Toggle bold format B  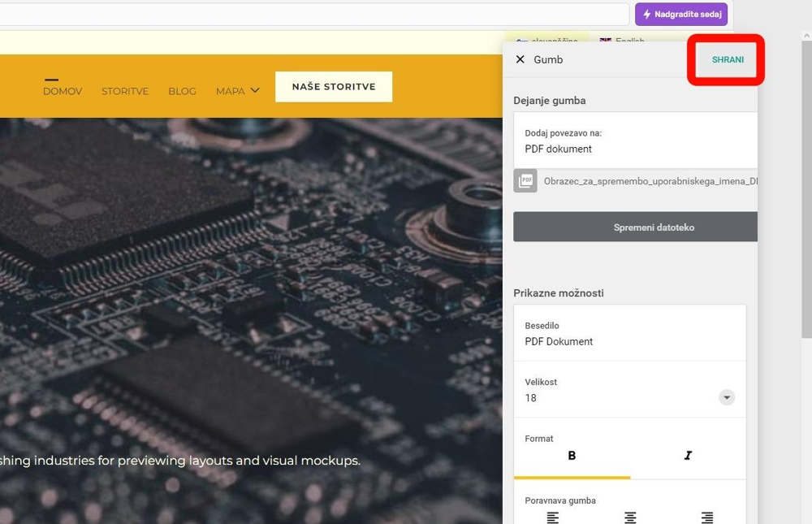coord(572,455)
